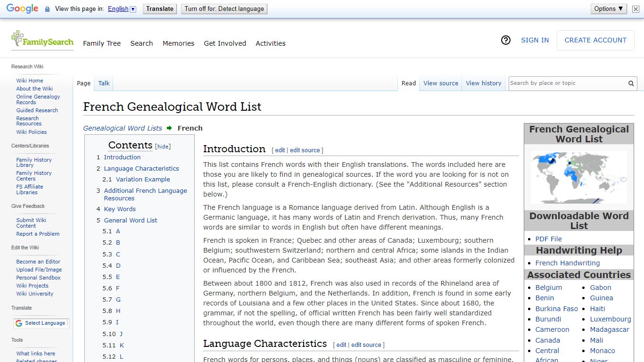644x362 pixels.
Task: Open Upload File/Image
Action: pyautogui.click(x=39, y=270)
